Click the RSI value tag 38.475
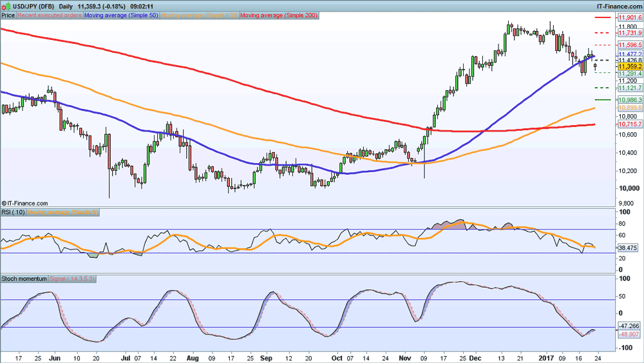The image size is (644, 363). [x=628, y=248]
